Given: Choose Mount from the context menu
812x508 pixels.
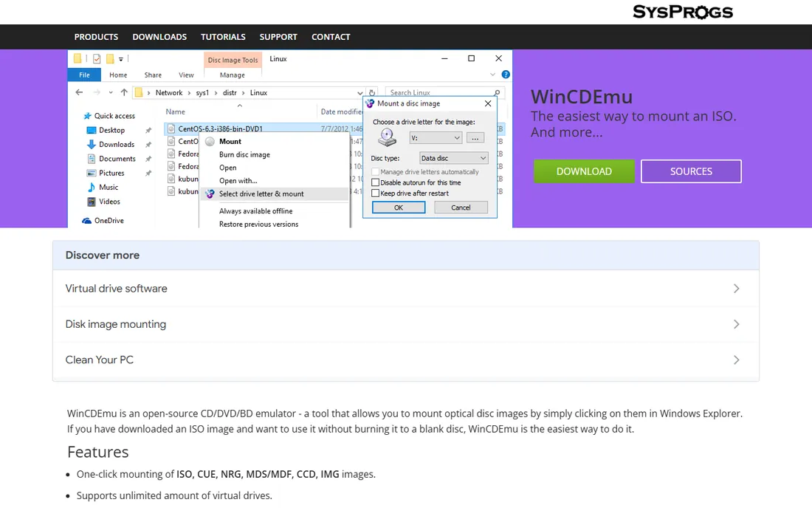Looking at the screenshot, I should click(230, 141).
